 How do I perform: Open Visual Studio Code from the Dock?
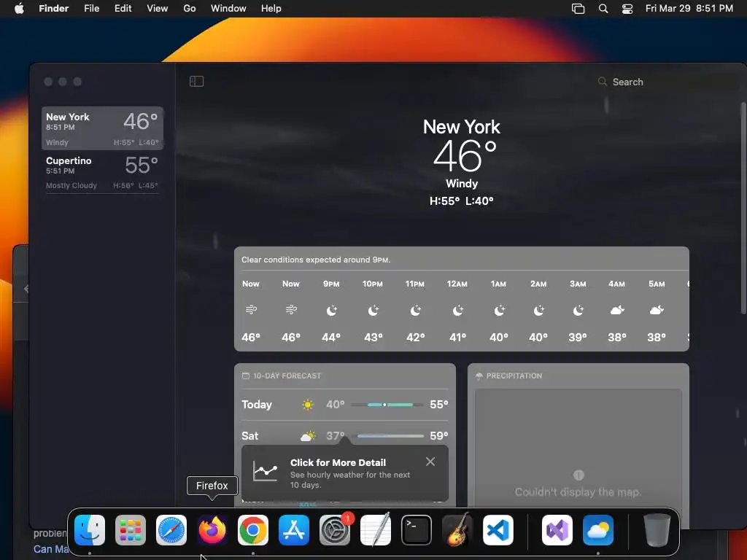point(498,530)
